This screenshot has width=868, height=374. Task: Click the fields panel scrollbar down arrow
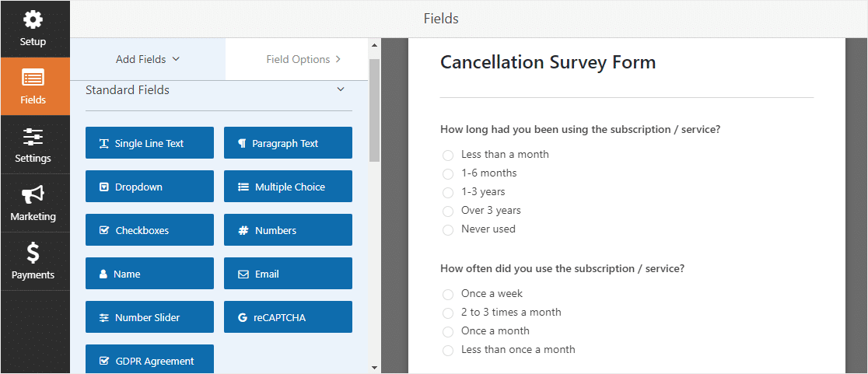[x=374, y=367]
